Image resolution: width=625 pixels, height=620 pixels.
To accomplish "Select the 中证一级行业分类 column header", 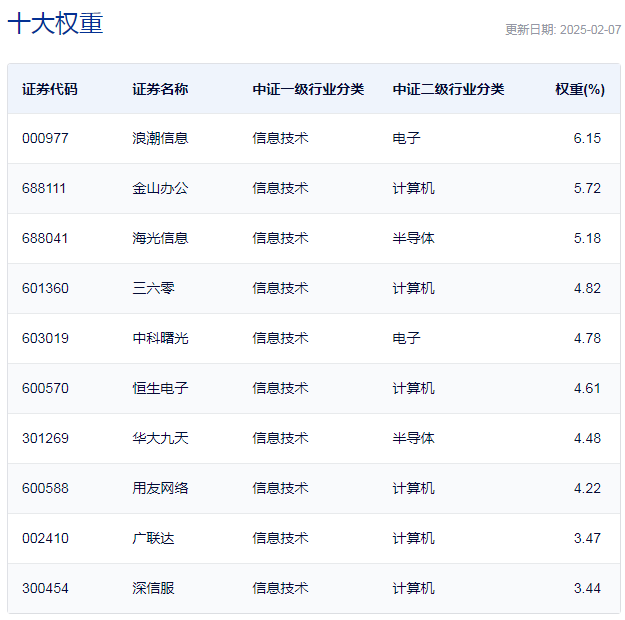I will [x=308, y=89].
